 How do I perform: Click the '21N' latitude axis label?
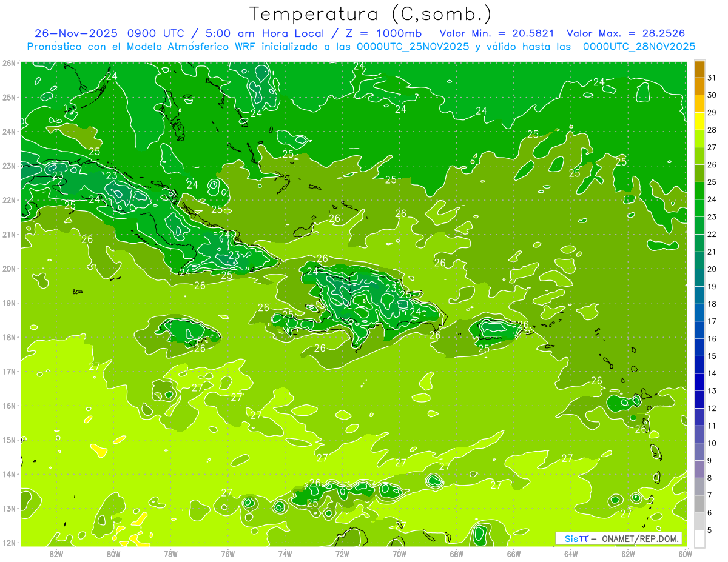(x=8, y=234)
